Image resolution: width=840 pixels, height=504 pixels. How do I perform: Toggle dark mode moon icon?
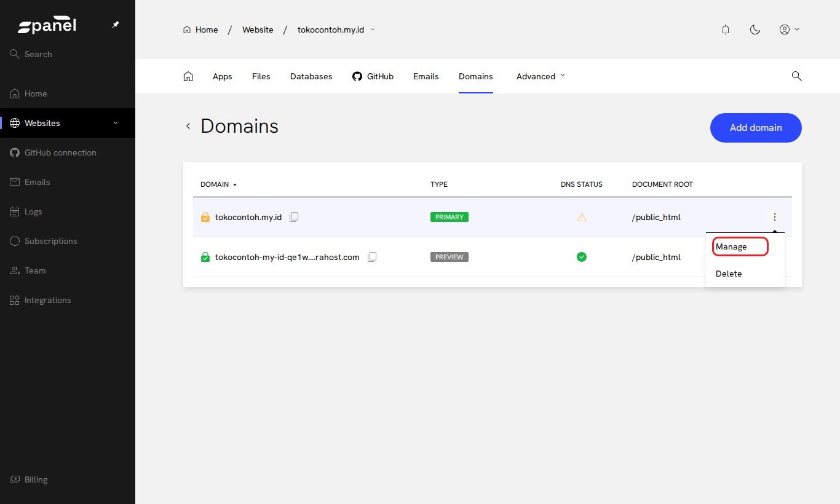point(755,30)
